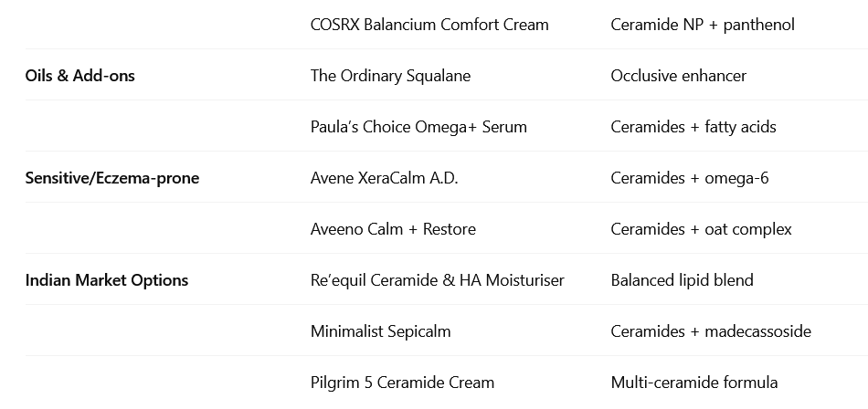Click the Occlusive enhancer description text

pos(678,76)
